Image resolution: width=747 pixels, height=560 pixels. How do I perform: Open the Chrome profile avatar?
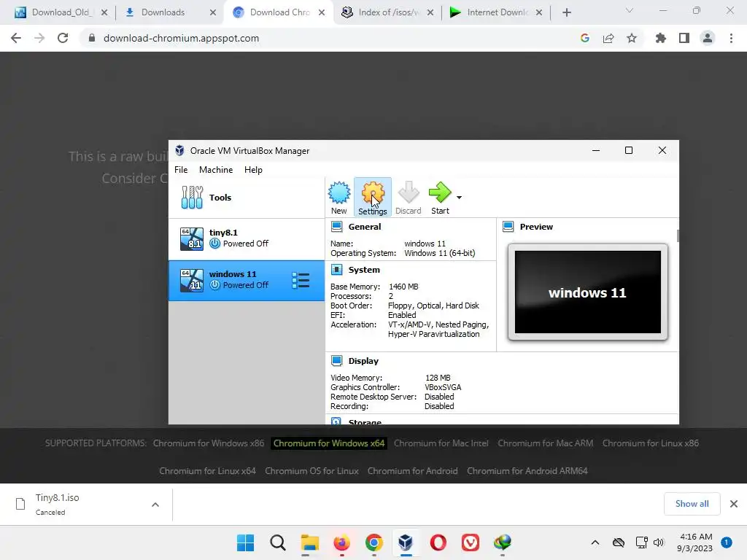click(x=708, y=38)
